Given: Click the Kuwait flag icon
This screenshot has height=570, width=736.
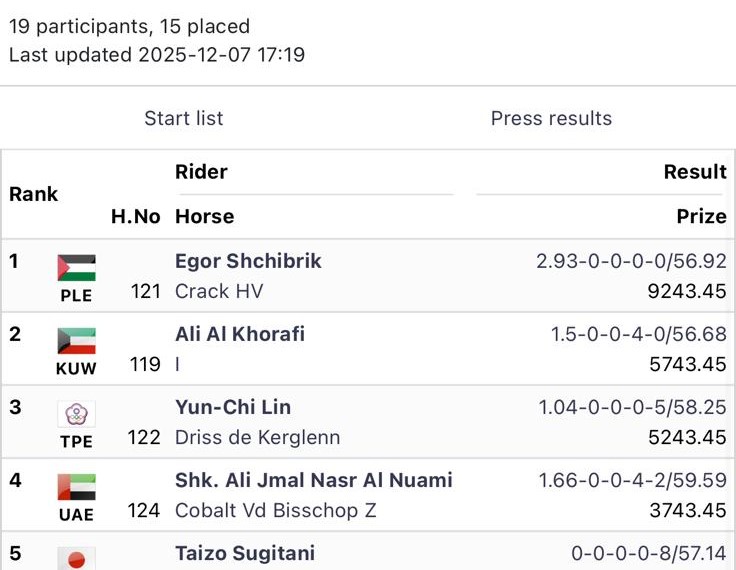Looking at the screenshot, I should [76, 340].
